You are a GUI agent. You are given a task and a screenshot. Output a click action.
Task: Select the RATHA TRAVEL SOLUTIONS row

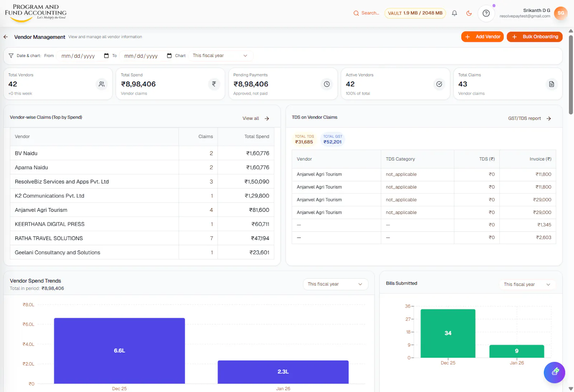pos(142,238)
